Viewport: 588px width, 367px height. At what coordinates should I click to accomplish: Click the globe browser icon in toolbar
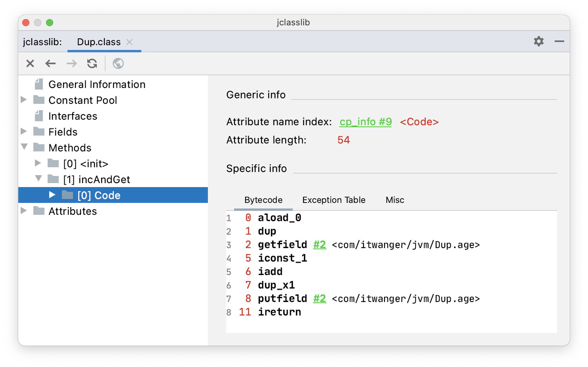[118, 63]
